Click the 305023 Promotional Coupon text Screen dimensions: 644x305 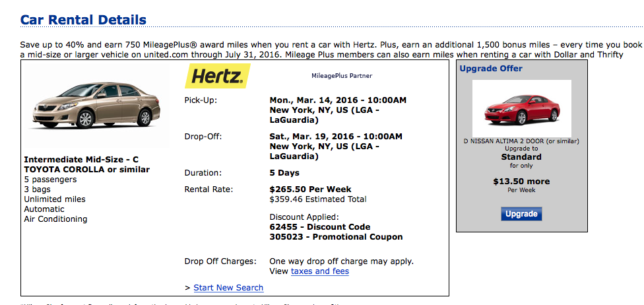(336, 237)
